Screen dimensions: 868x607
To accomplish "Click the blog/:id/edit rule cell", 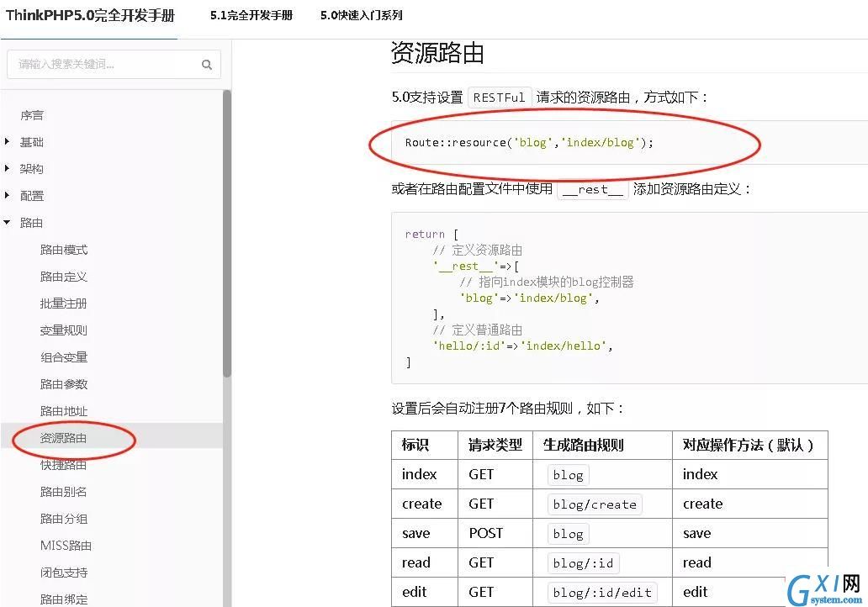I will pyautogui.click(x=602, y=592).
